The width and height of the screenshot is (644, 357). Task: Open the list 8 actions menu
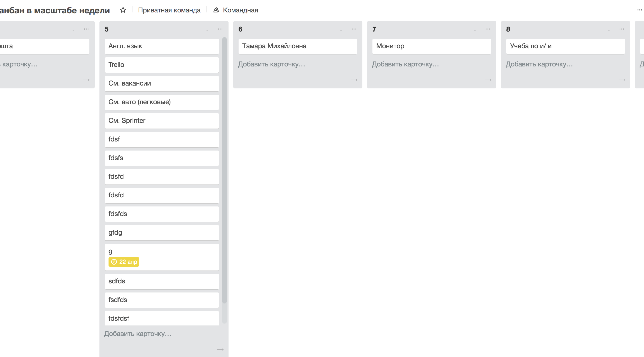(622, 29)
